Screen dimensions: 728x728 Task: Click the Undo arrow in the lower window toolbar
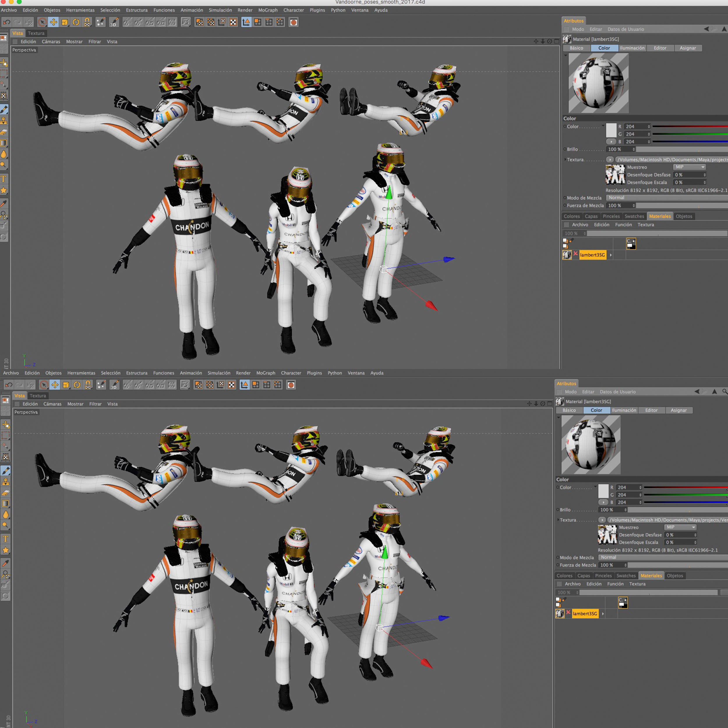tap(9, 385)
